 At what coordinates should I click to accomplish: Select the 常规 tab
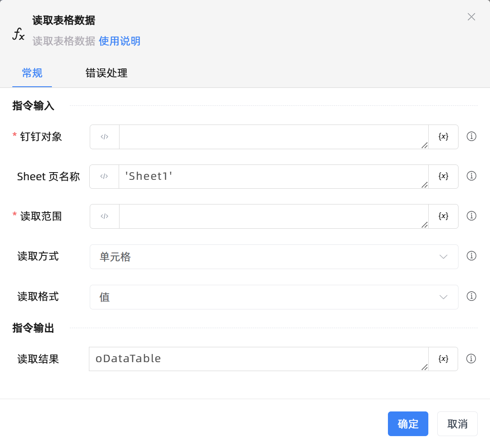pos(32,73)
